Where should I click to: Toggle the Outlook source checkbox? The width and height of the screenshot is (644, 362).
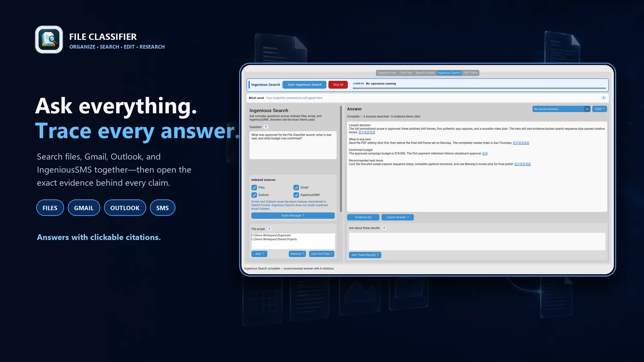click(x=254, y=195)
